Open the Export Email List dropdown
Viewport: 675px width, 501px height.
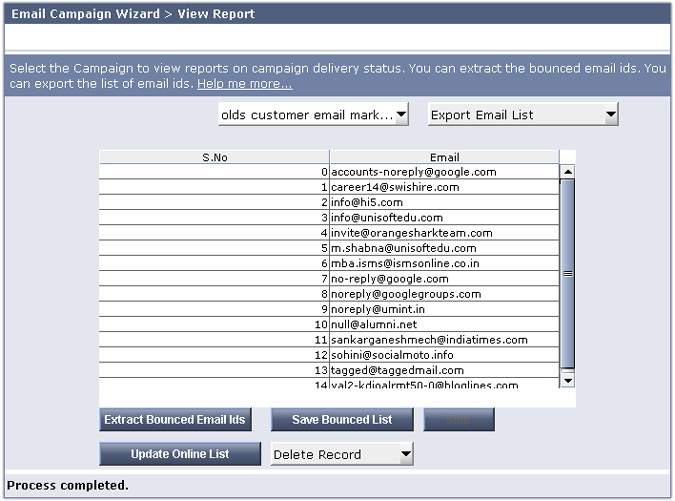click(x=523, y=114)
